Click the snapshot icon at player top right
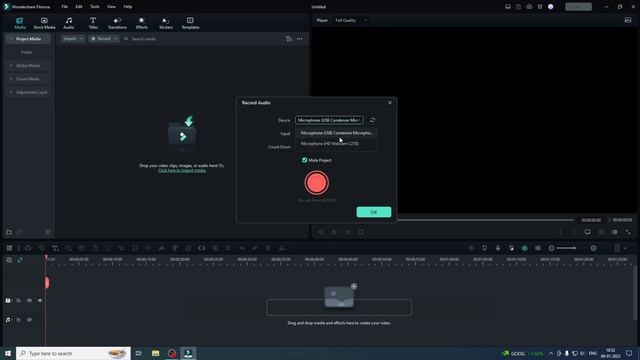640x360 pixels. (628, 20)
